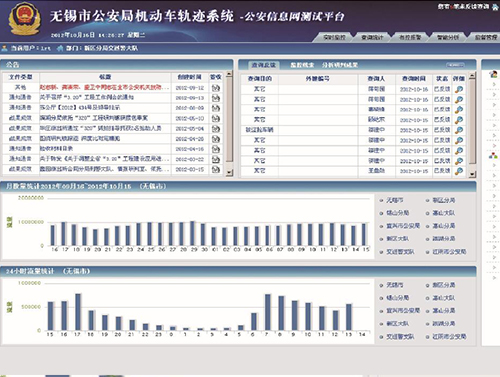The width and height of the screenshot is (500, 377).
Task: Click the current user icon beside 当前用户
Action: [x=4, y=48]
